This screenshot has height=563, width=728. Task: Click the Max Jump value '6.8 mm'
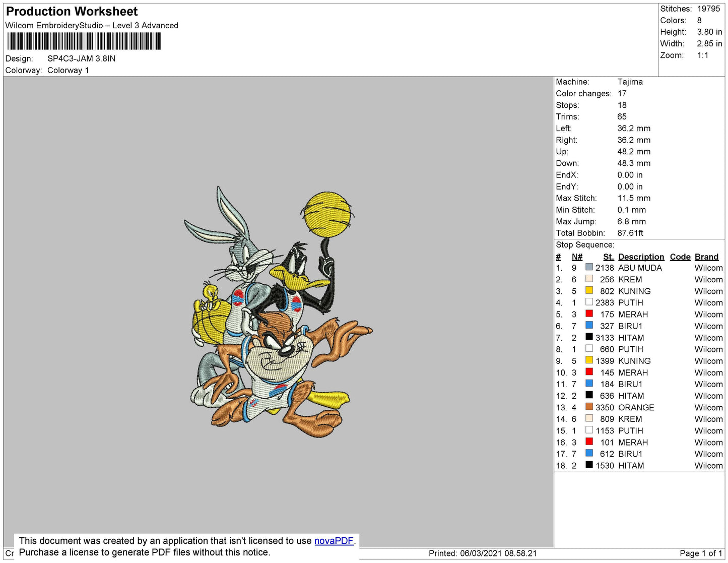[632, 221]
